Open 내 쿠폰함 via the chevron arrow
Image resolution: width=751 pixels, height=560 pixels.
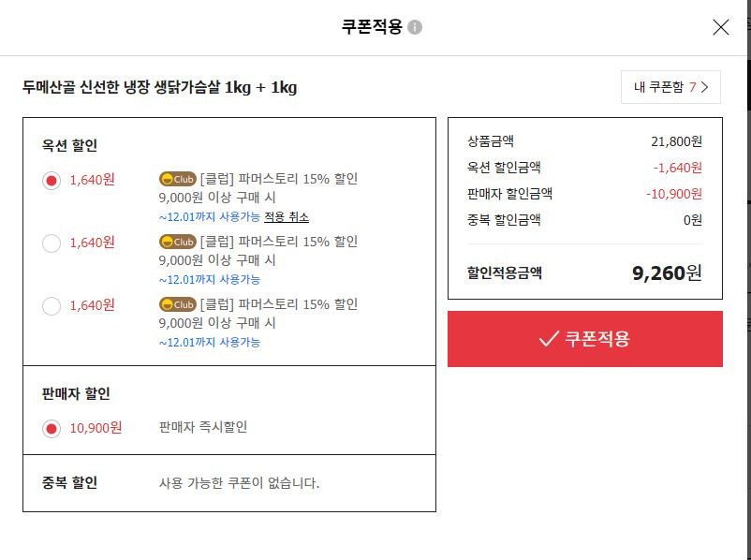tap(704, 87)
